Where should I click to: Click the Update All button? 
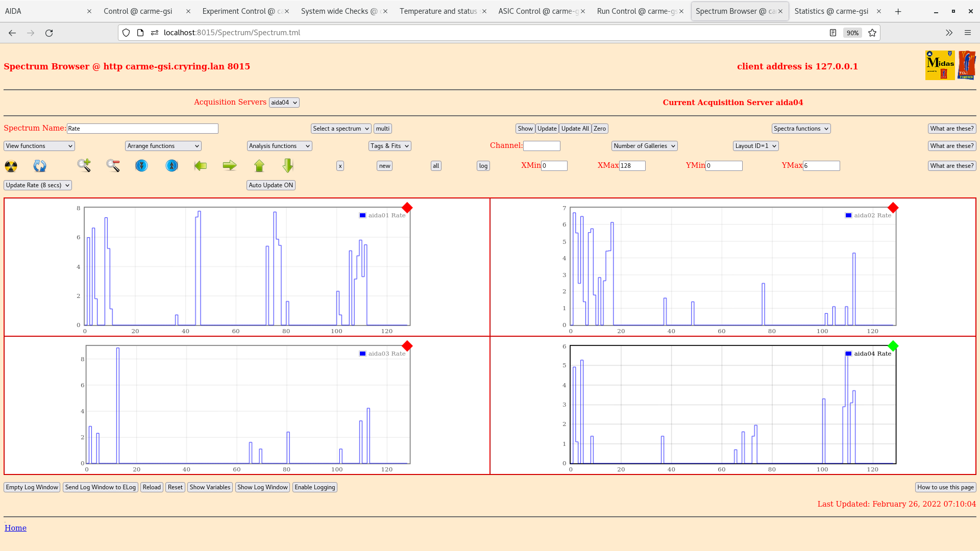pos(575,129)
